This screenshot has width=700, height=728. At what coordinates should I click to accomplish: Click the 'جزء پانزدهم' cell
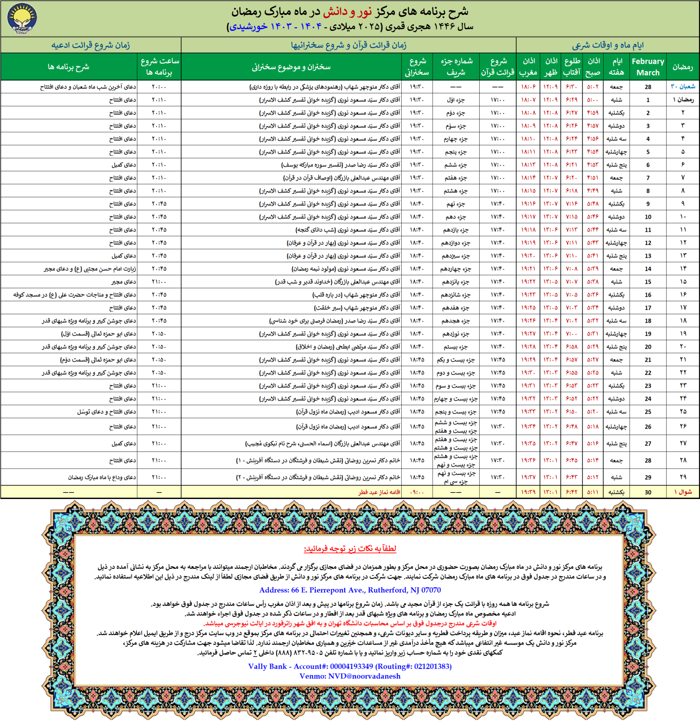pyautogui.click(x=456, y=281)
